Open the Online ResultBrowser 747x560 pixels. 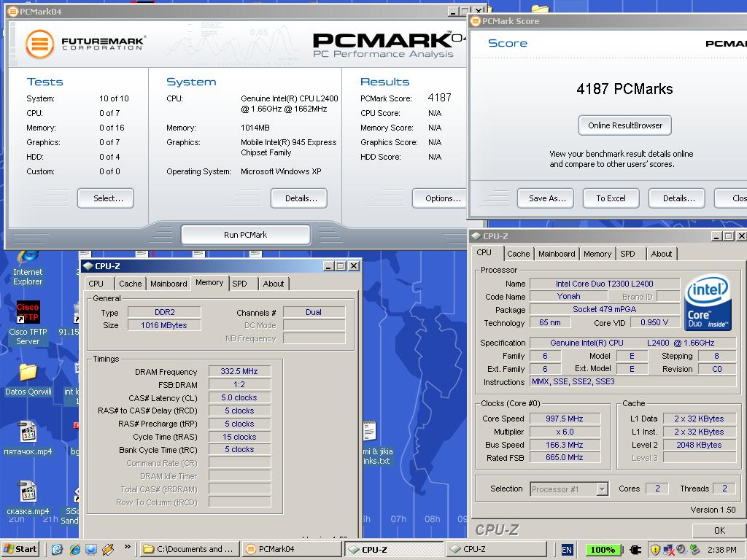(x=625, y=125)
